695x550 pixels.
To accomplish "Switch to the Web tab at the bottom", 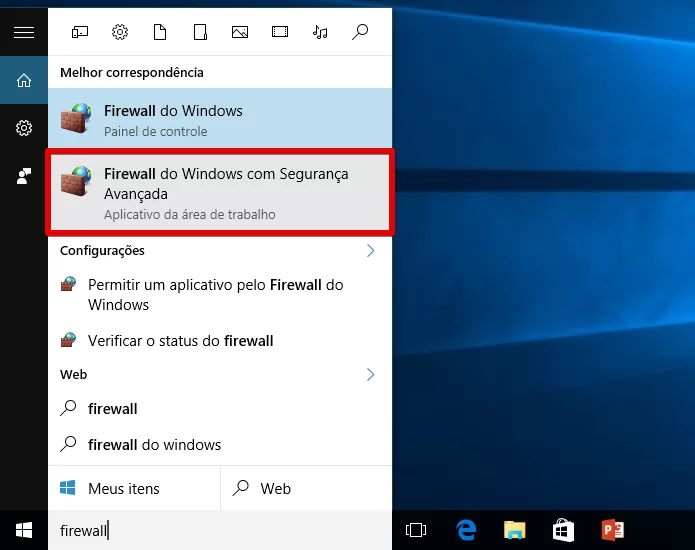I will coord(306,488).
